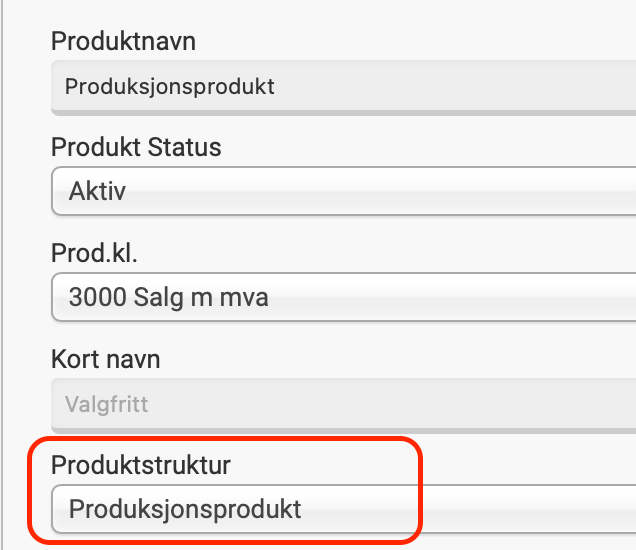
Task: Focus the Kort navn input field
Action: point(340,404)
